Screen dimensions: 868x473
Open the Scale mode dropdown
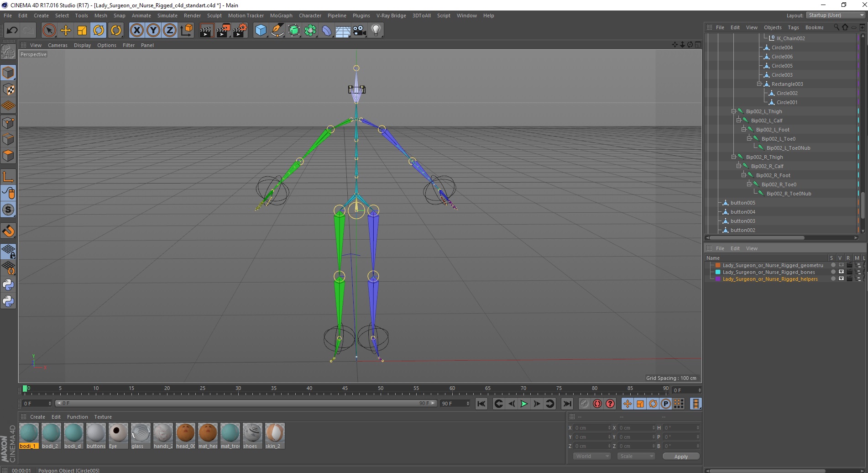(x=636, y=456)
